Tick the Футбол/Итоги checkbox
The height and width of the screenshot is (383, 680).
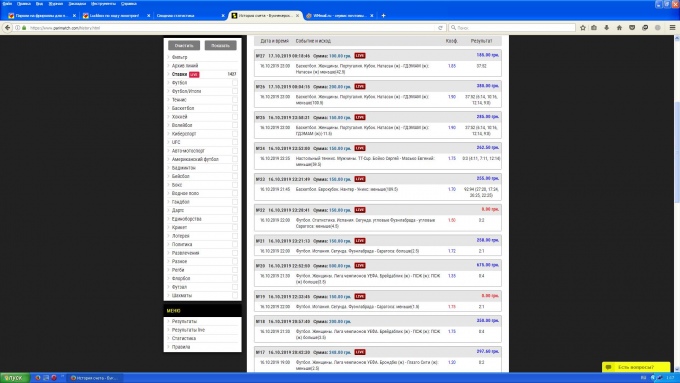(235, 91)
